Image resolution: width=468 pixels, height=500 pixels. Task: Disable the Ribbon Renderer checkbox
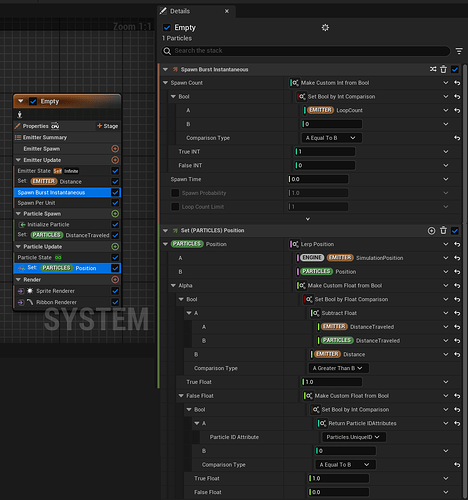coord(115,302)
